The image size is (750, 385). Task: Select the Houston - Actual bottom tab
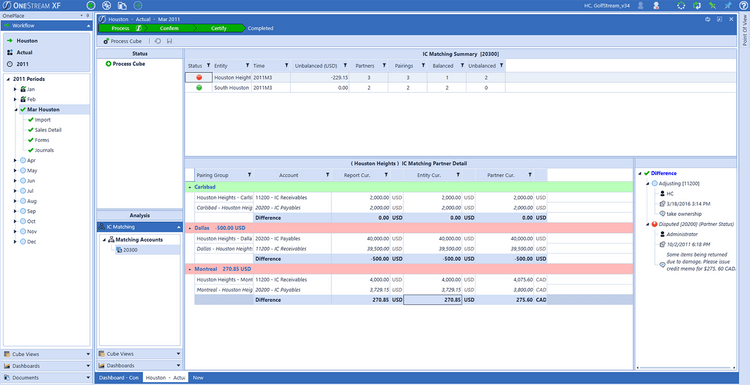(x=165, y=378)
